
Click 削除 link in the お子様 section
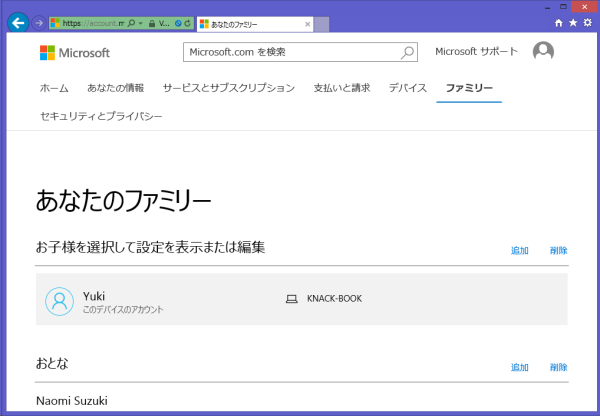click(x=559, y=251)
